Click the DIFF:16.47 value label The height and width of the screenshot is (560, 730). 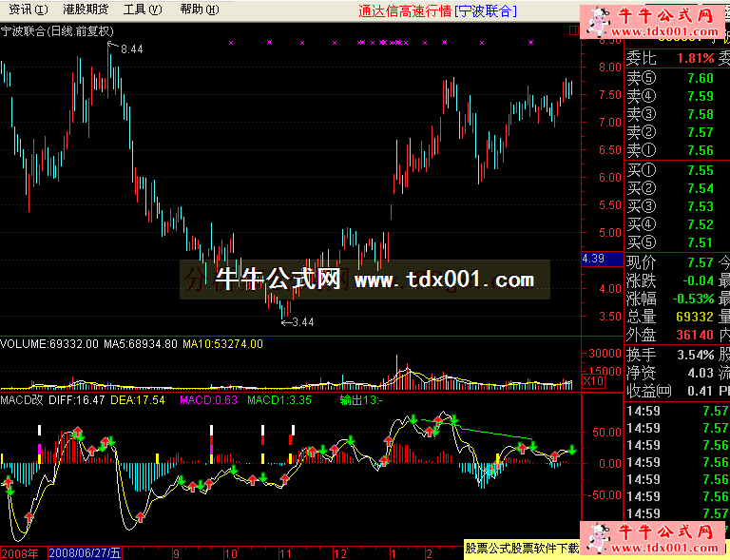tap(76, 400)
